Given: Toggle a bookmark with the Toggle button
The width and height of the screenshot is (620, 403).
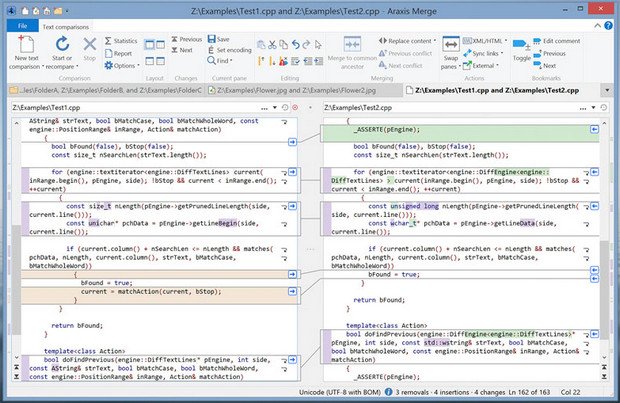Looking at the screenshot, I should pyautogui.click(x=521, y=49).
